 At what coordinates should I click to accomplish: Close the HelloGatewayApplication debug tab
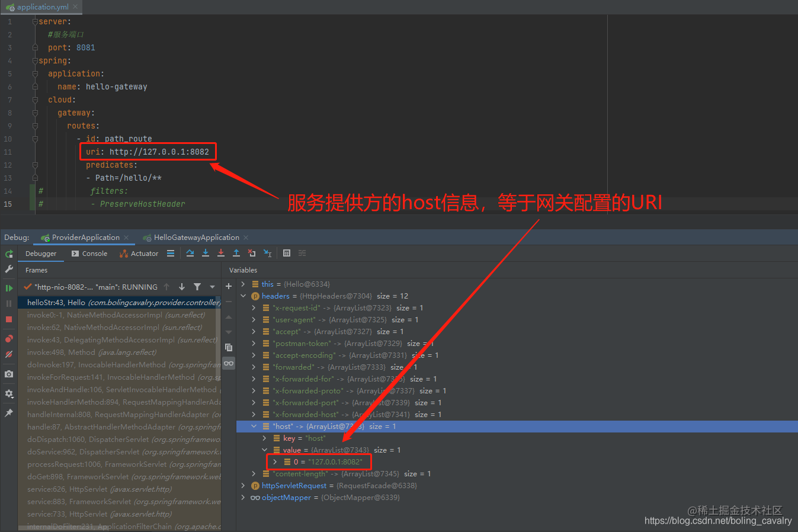(246, 238)
